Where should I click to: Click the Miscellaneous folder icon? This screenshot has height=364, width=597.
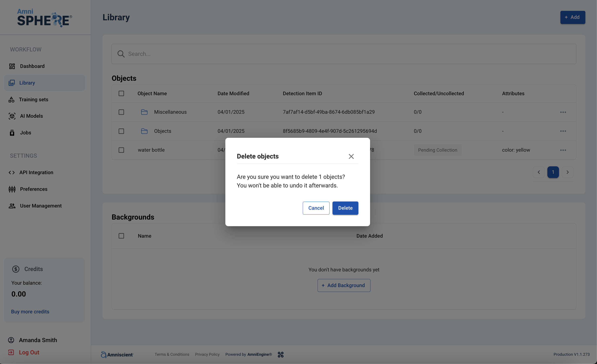click(x=144, y=112)
